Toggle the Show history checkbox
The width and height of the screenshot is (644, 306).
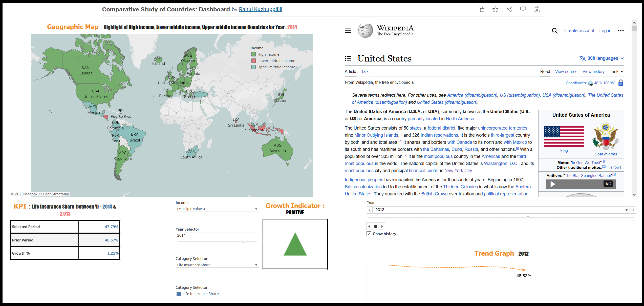pyautogui.click(x=369, y=234)
